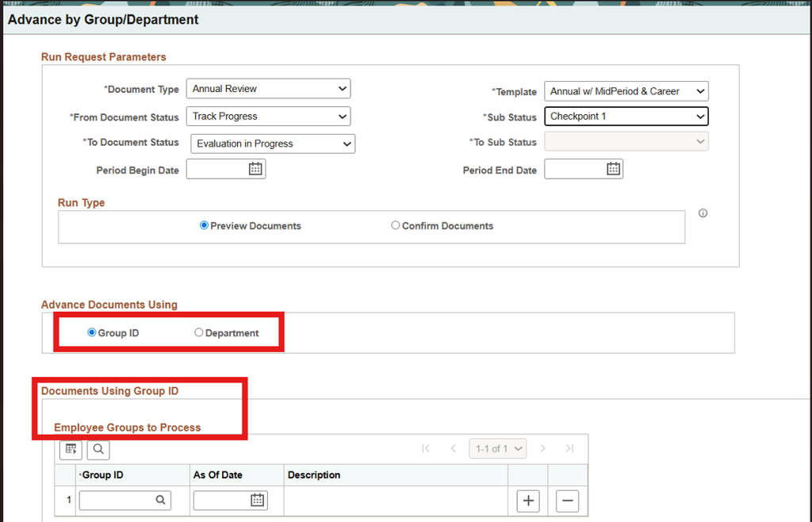This screenshot has width=812, height=522.
Task: Expand the Template dropdown
Action: (x=626, y=91)
